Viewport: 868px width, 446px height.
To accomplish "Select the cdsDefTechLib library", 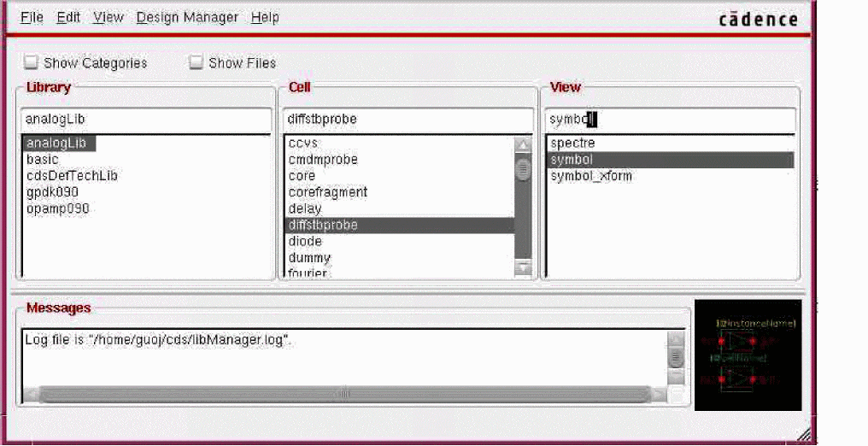I will [x=72, y=176].
